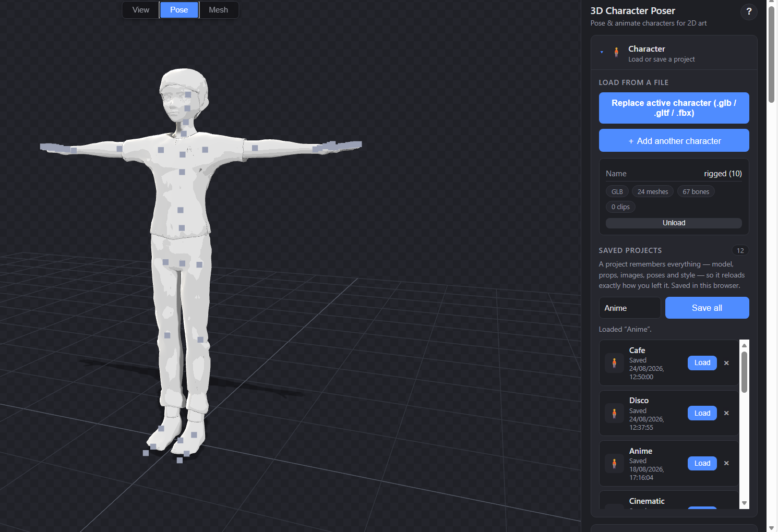Screen dimensions: 778x532
Task: Click the Cafe project thumbnail icon
Action: [614, 363]
